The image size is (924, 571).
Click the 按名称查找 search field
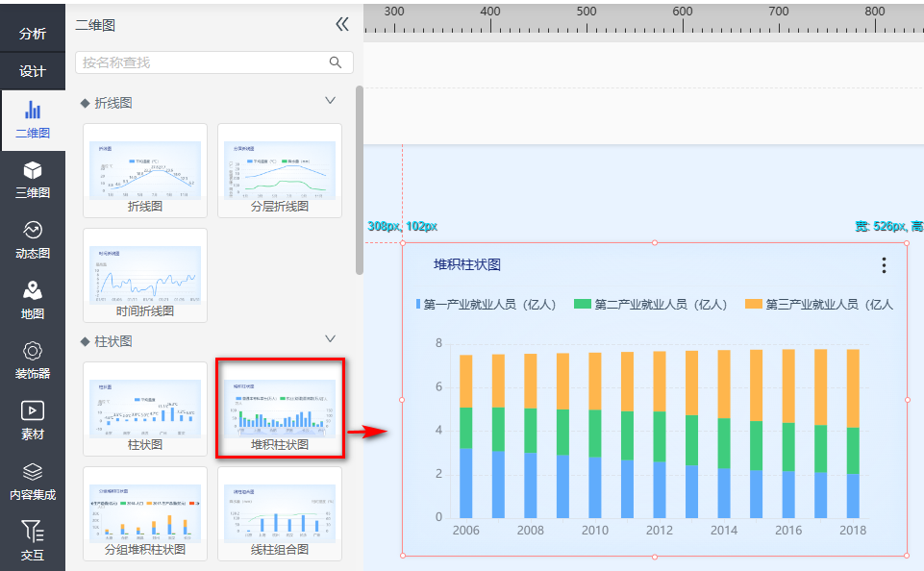(202, 62)
